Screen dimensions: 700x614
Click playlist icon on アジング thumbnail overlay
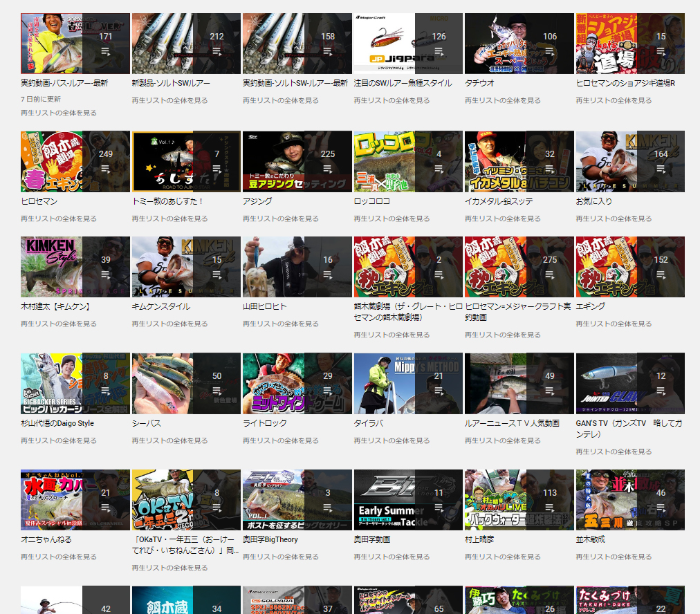(x=328, y=169)
